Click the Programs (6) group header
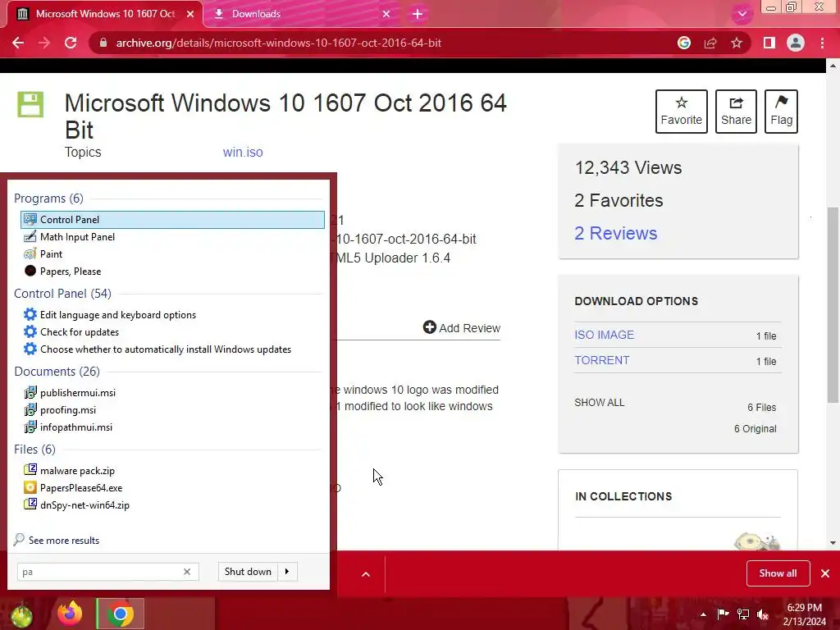 (48, 199)
